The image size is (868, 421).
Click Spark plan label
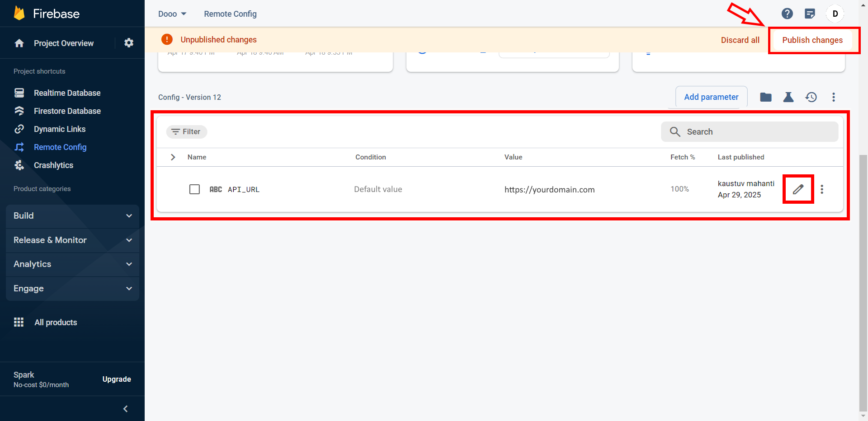tap(24, 375)
